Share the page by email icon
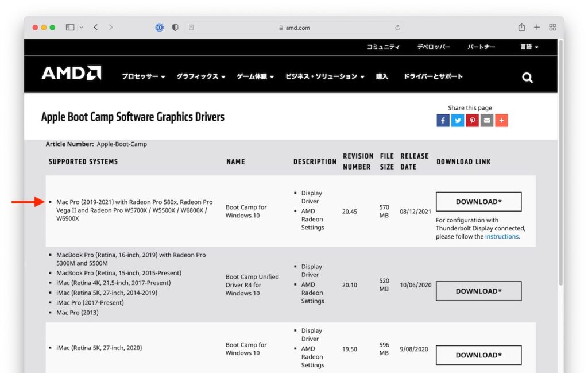 (x=486, y=120)
